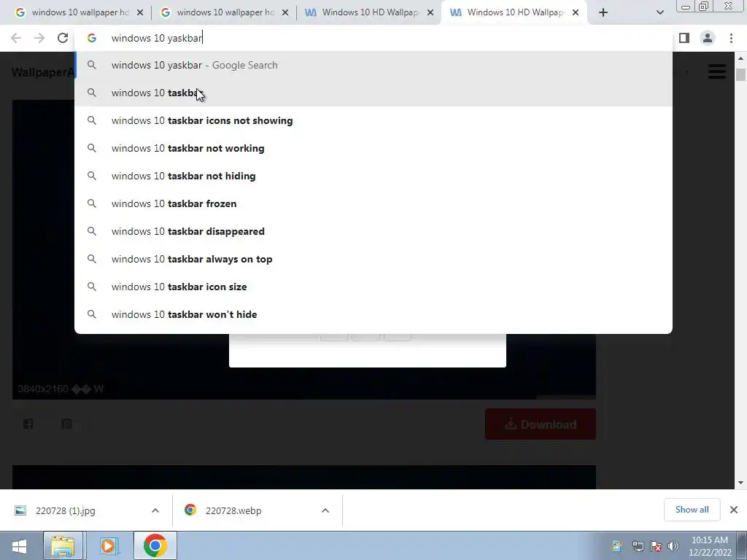Open the Chrome three-dot menu
The width and height of the screenshot is (747, 560).
[x=731, y=38]
